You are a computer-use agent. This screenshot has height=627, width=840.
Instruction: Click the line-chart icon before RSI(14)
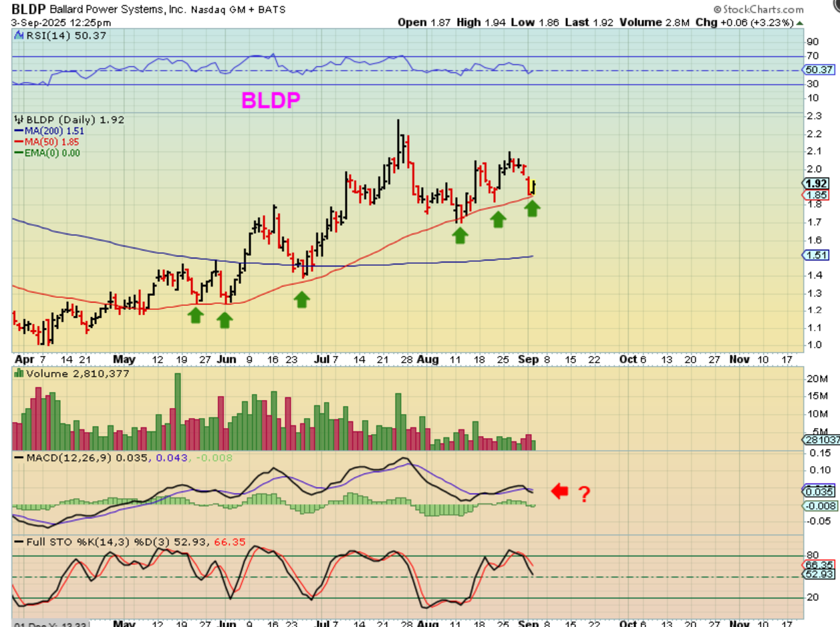(19, 36)
